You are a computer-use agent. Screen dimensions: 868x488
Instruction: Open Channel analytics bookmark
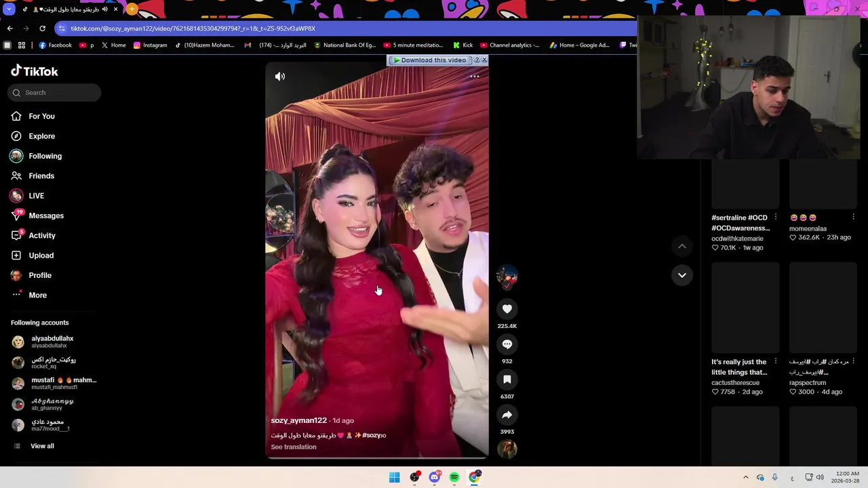click(509, 45)
